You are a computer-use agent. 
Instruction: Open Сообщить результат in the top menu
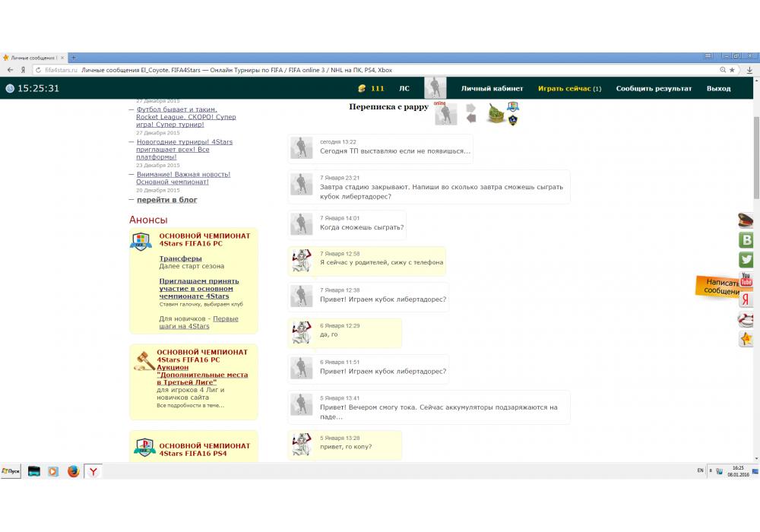point(654,88)
